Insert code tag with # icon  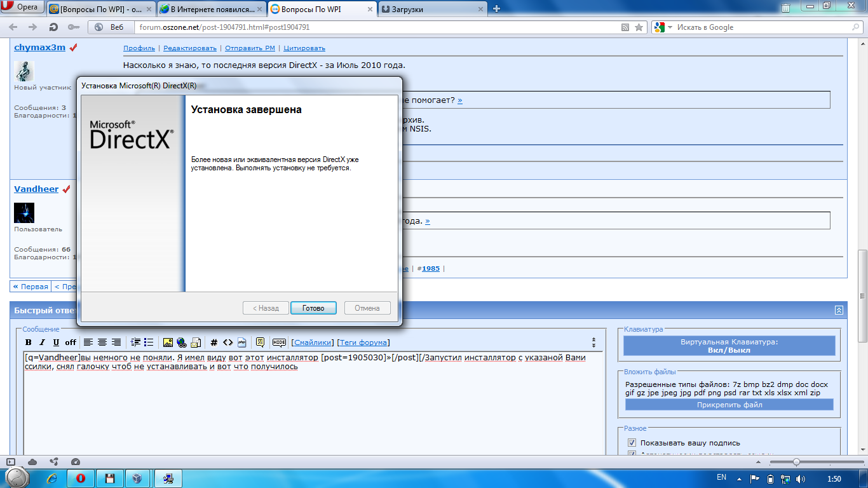tap(214, 342)
